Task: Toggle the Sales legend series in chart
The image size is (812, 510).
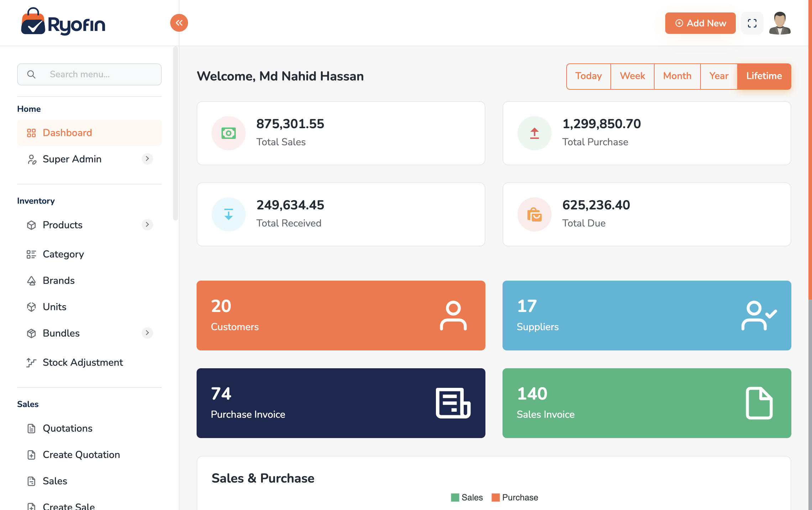Action: coord(467,498)
